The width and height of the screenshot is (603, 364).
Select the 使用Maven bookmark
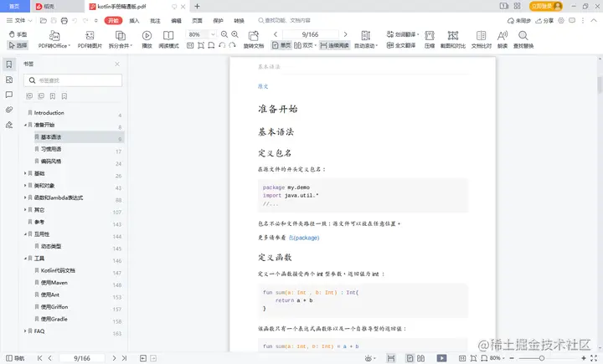[54, 283]
